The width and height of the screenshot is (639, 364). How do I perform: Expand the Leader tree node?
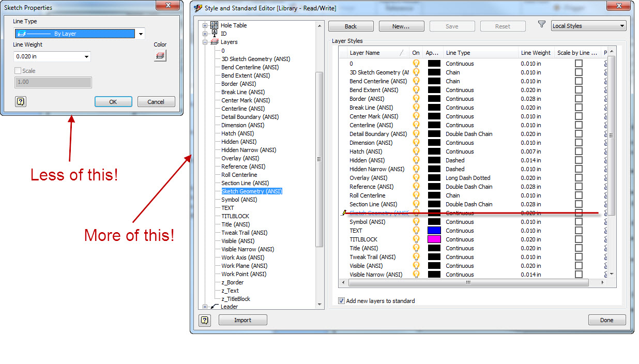[x=205, y=307]
